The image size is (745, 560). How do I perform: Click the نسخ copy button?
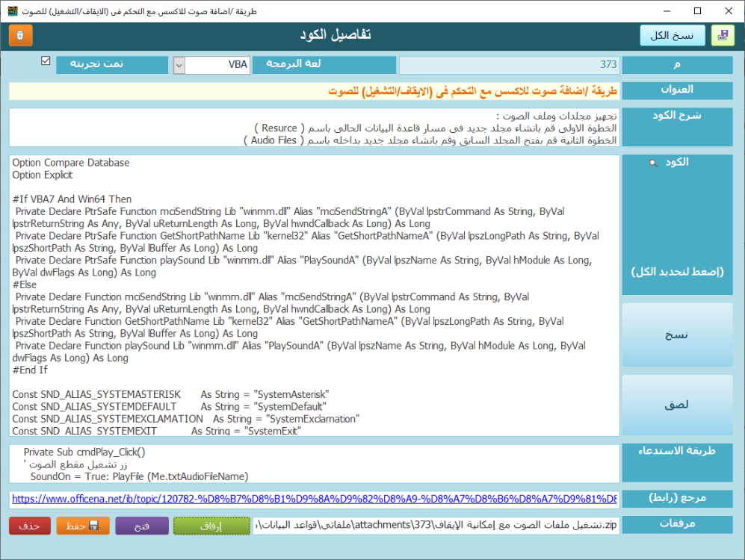click(677, 335)
